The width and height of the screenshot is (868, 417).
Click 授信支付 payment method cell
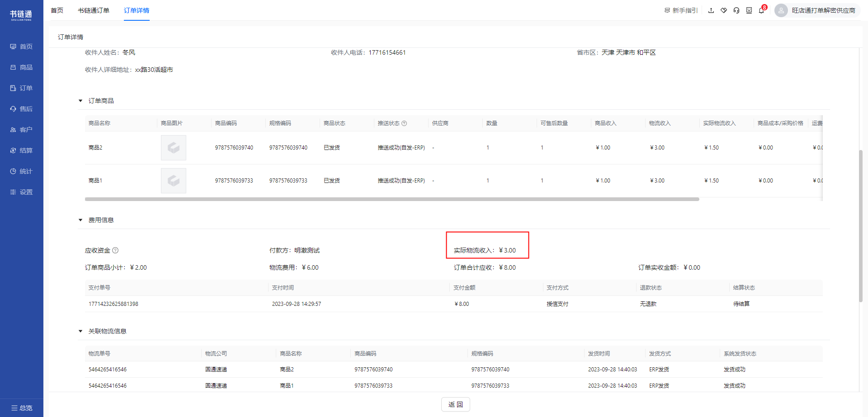click(557, 304)
